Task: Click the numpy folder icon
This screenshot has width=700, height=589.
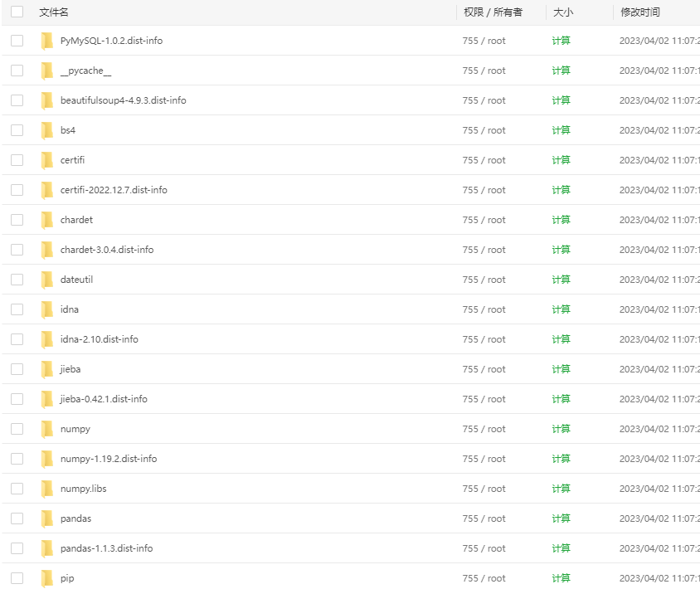Action: tap(47, 430)
